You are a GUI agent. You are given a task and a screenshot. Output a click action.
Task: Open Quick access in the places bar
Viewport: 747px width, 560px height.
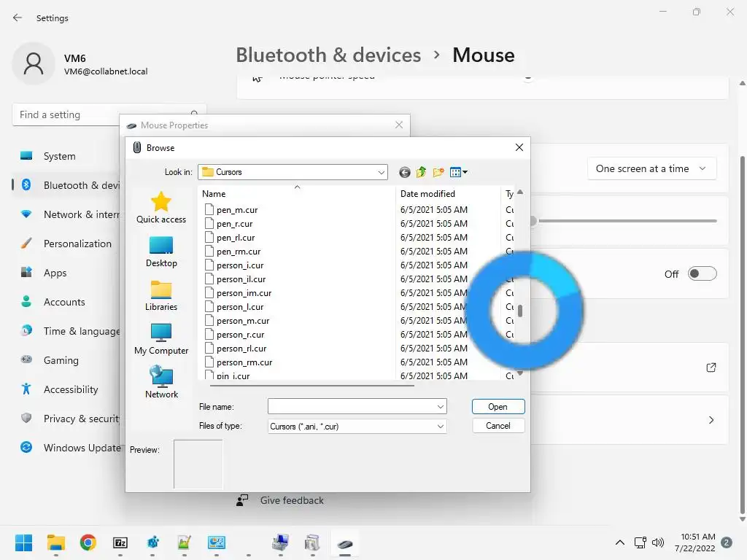[x=161, y=208]
